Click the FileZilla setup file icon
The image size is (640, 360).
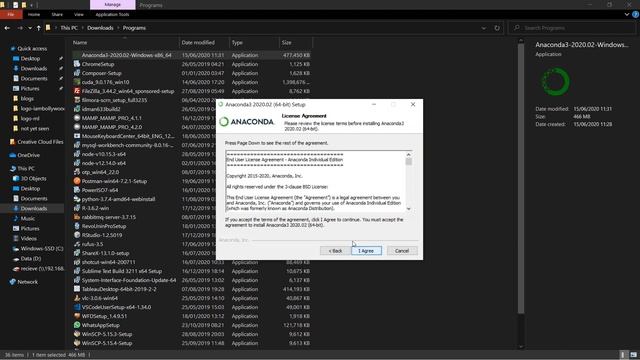[x=77, y=91]
